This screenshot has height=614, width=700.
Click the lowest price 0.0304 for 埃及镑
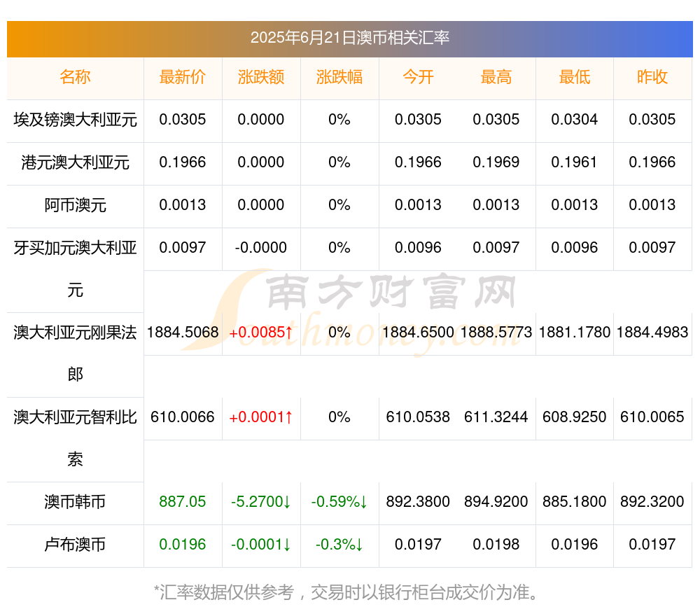pyautogui.click(x=575, y=120)
